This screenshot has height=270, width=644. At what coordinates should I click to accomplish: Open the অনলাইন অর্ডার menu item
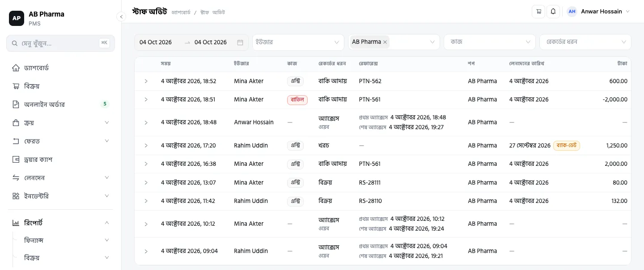click(60, 105)
